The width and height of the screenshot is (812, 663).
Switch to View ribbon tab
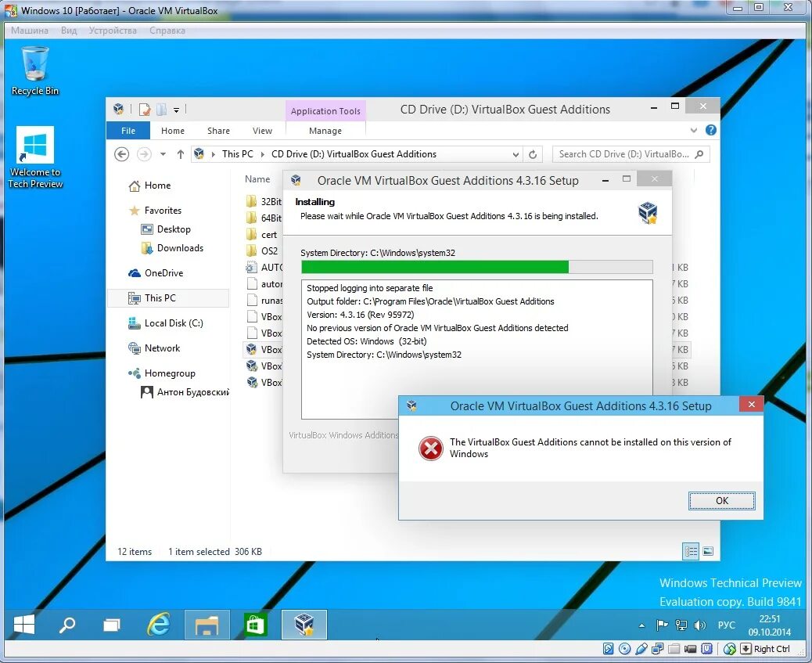point(262,131)
